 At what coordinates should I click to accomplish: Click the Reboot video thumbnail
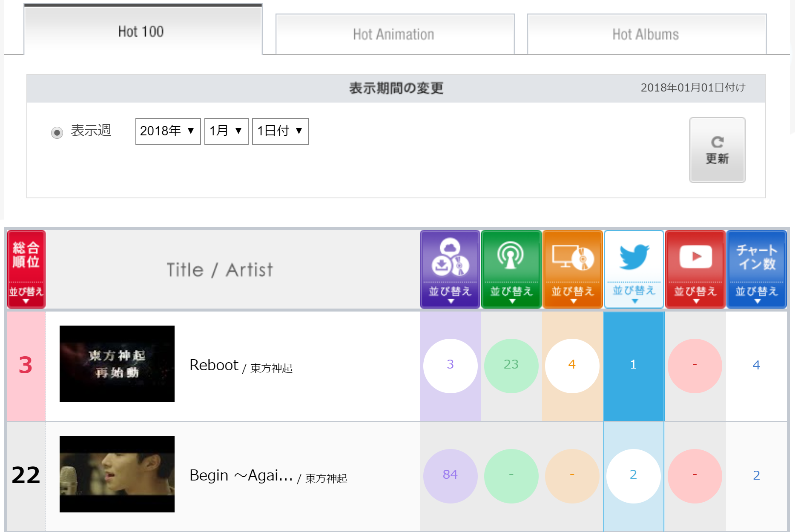point(117,364)
